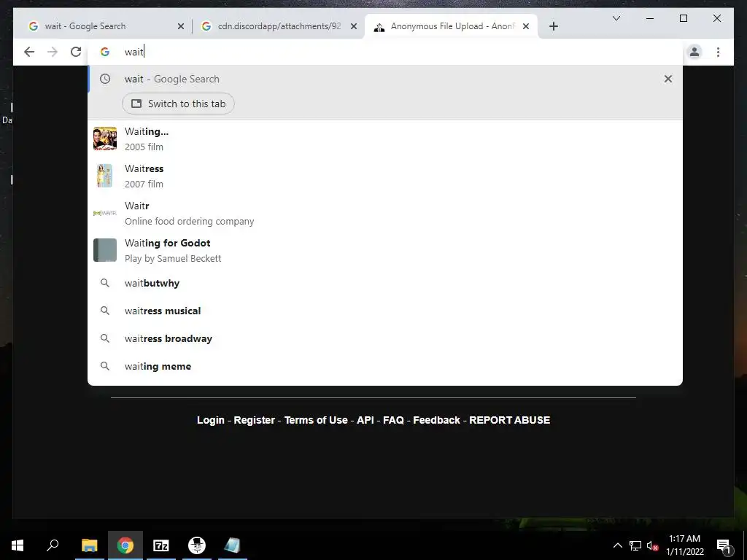This screenshot has width=747, height=560.
Task: Open the FAQ link
Action: pyautogui.click(x=393, y=420)
